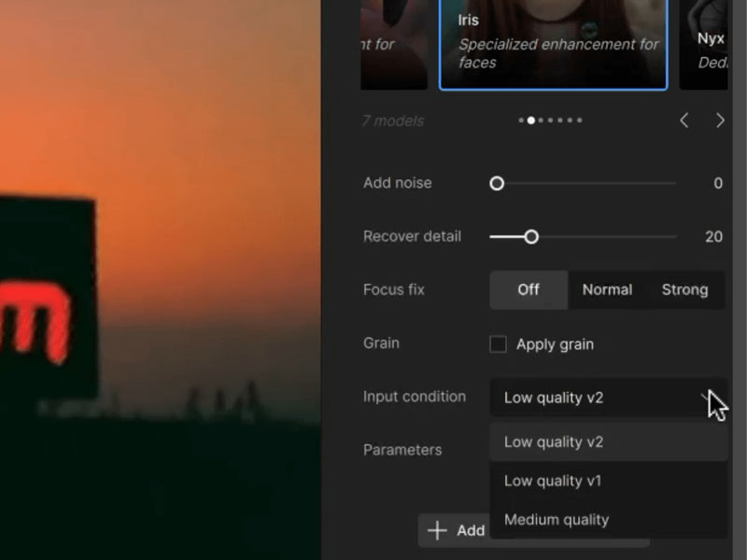The height and width of the screenshot is (560, 747).
Task: Enable the Apply grain checkbox
Action: tap(499, 344)
